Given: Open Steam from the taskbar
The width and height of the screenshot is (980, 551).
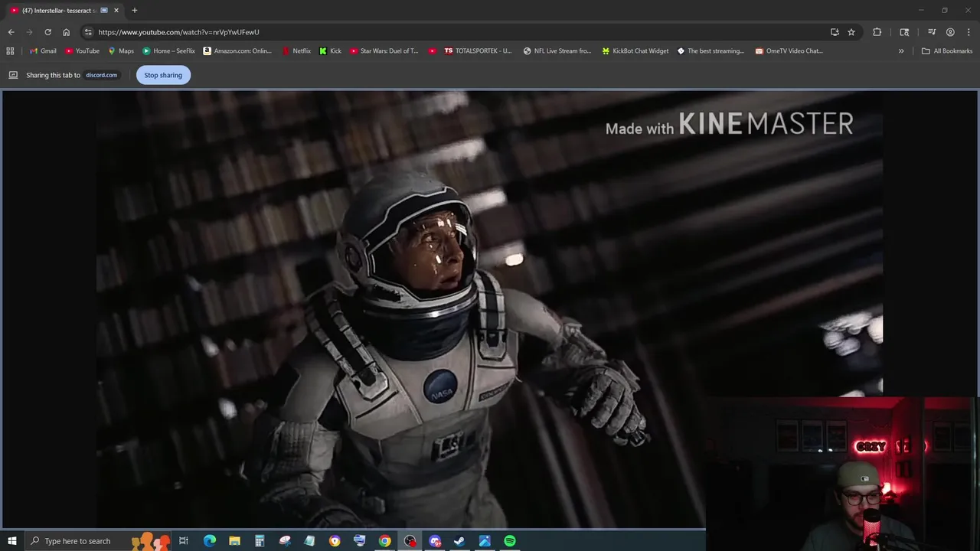Looking at the screenshot, I should coord(459,541).
